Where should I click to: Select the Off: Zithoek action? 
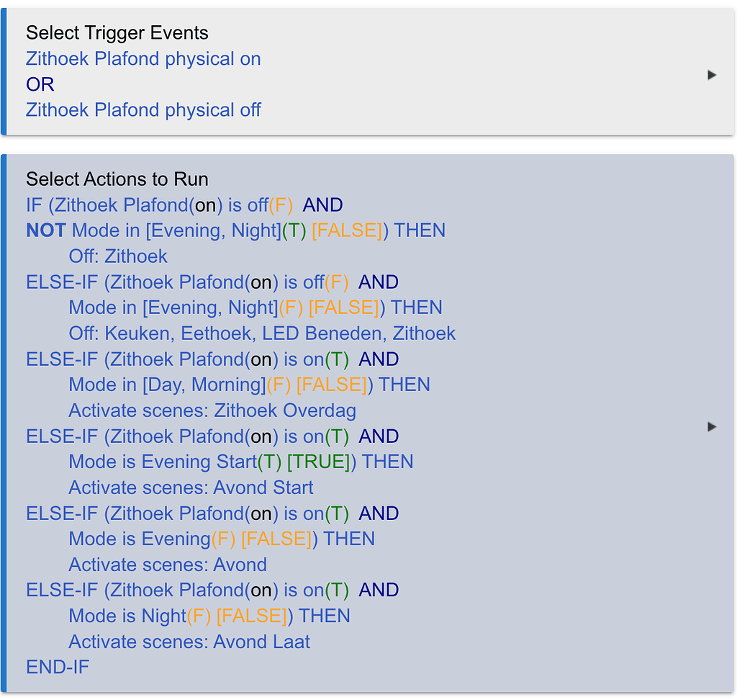click(117, 256)
